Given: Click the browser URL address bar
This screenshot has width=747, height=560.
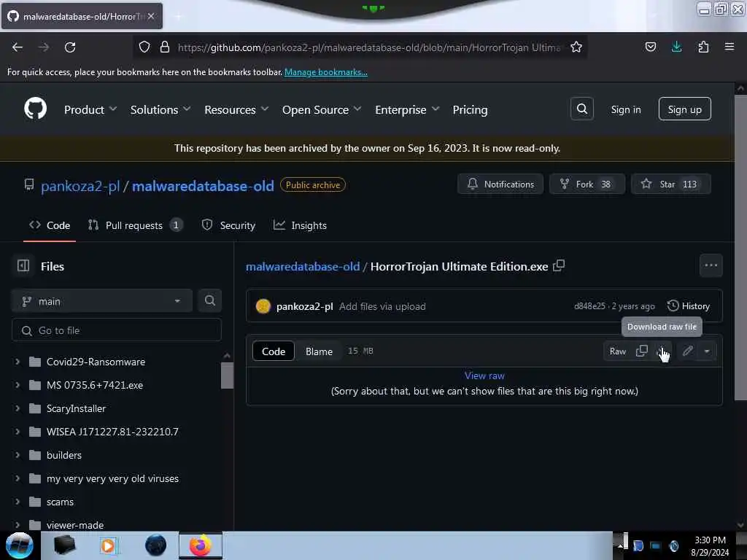Looking at the screenshot, I should [x=369, y=47].
